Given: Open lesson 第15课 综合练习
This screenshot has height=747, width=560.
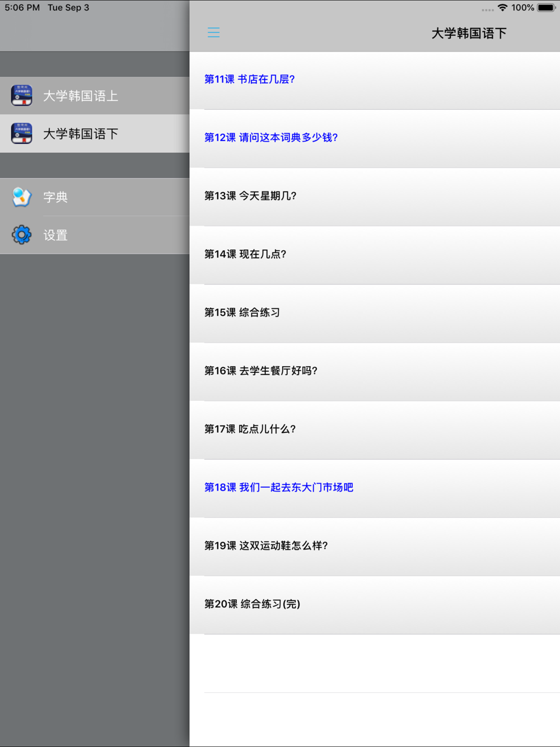Looking at the screenshot, I should pyautogui.click(x=375, y=313).
